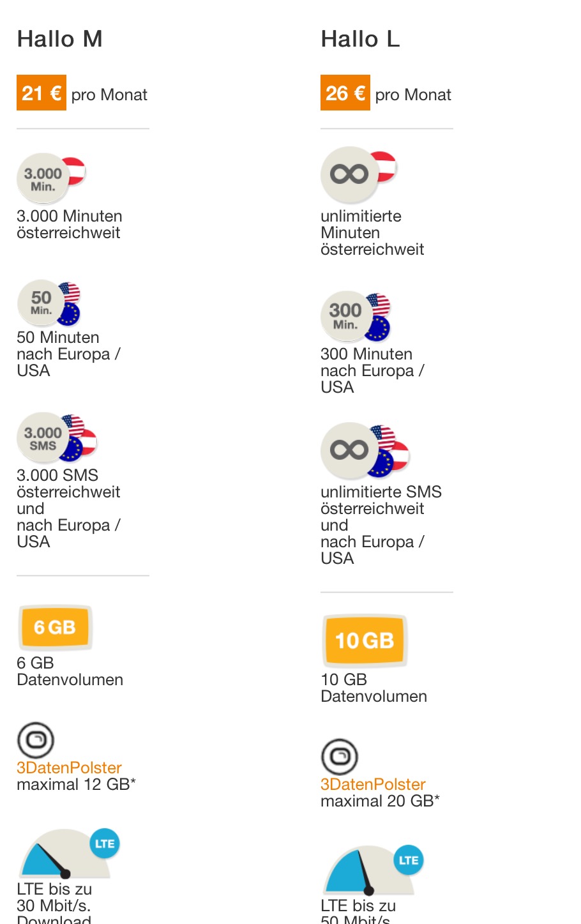Click the 3.000 Min. Austria icon
Viewport: 581px width, 924px height.
[x=51, y=178]
